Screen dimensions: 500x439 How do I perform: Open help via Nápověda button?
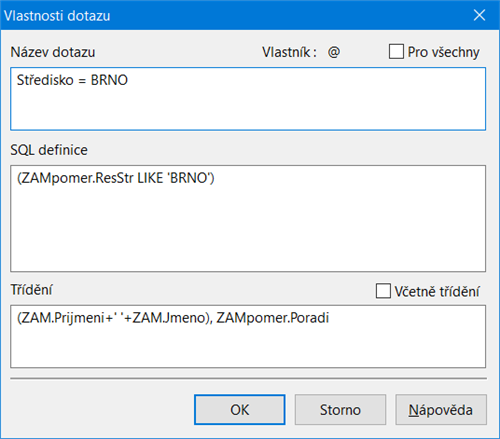tap(441, 410)
